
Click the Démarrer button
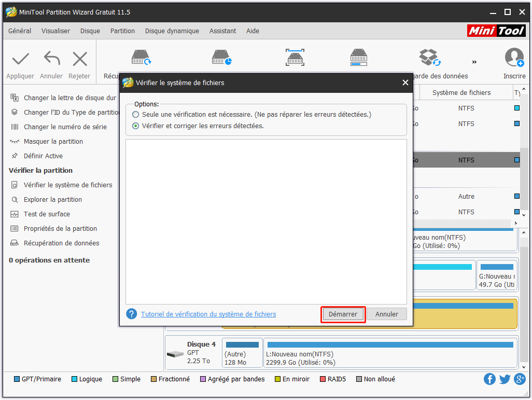click(343, 314)
